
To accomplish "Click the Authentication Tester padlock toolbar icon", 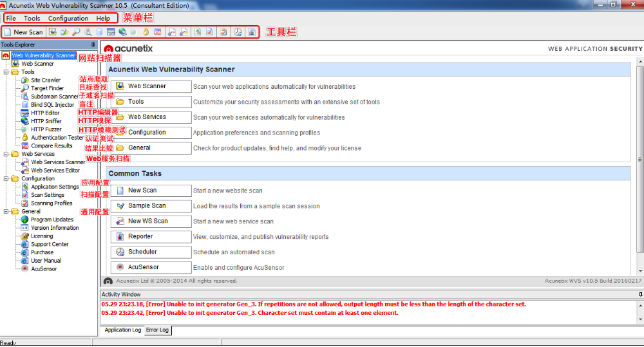I will 146,32.
